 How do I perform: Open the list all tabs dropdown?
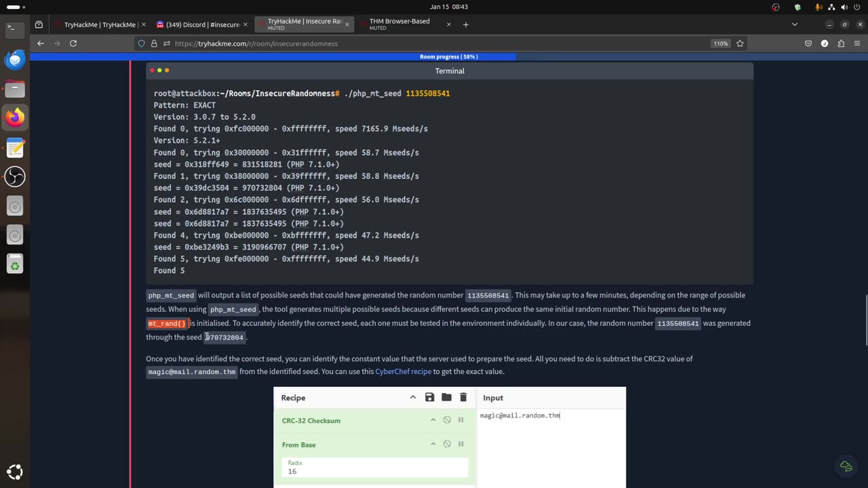tap(795, 24)
